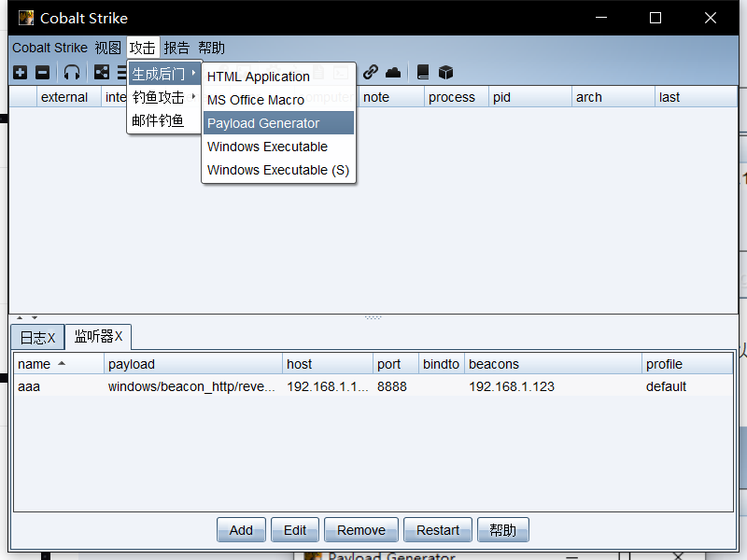Click the process column header
The image size is (747, 560).
pyautogui.click(x=457, y=97)
